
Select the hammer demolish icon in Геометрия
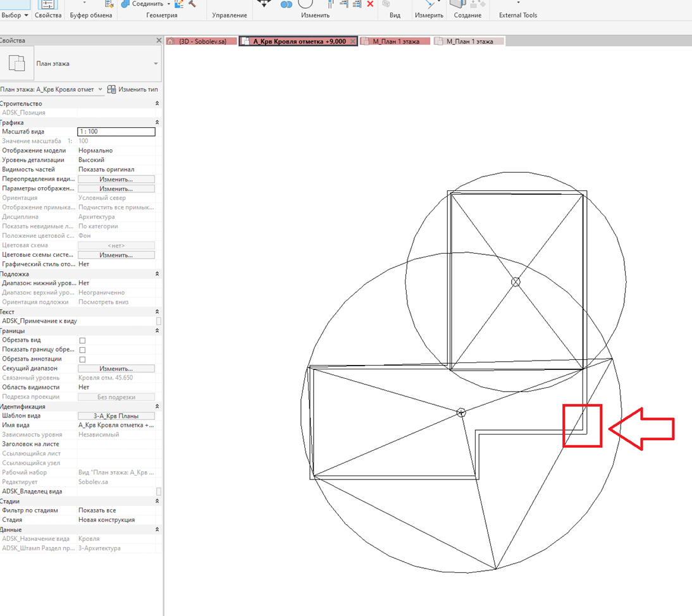(192, 4)
